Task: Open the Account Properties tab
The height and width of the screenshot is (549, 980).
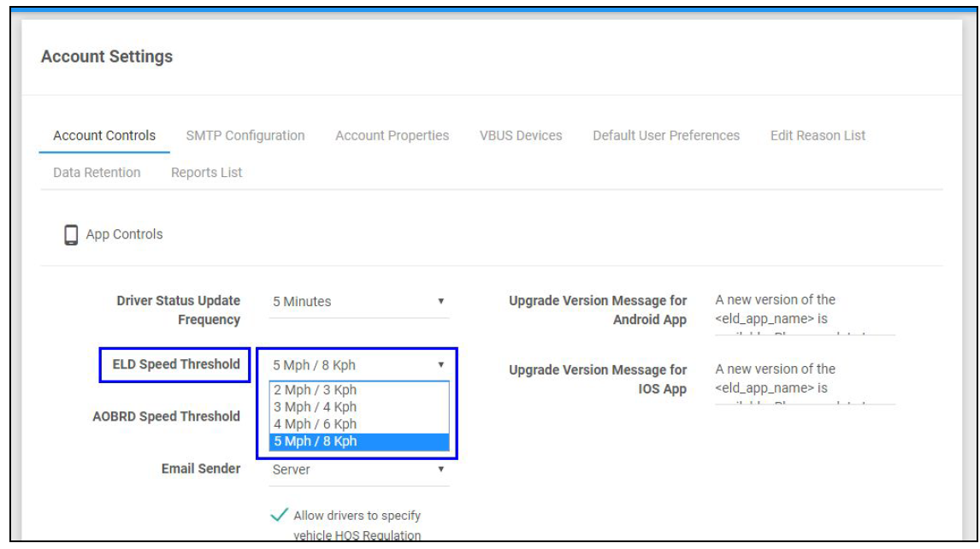Action: [392, 135]
